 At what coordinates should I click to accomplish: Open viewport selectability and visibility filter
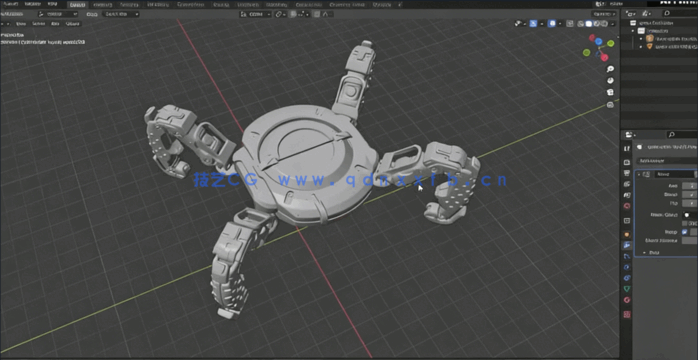[519, 24]
